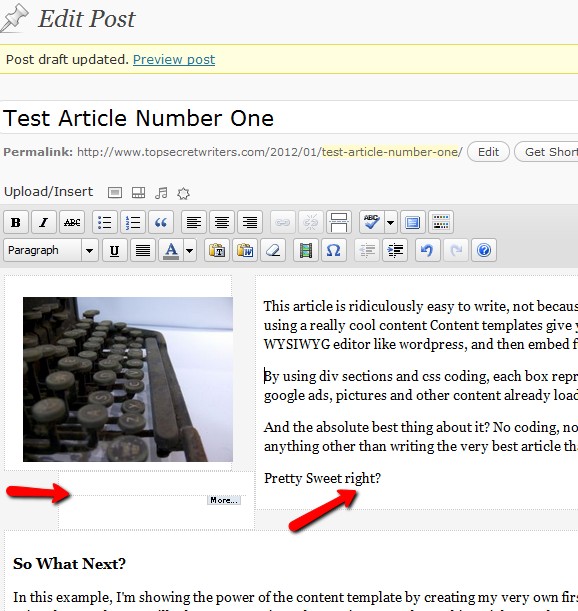Insert the More tag

click(x=339, y=223)
